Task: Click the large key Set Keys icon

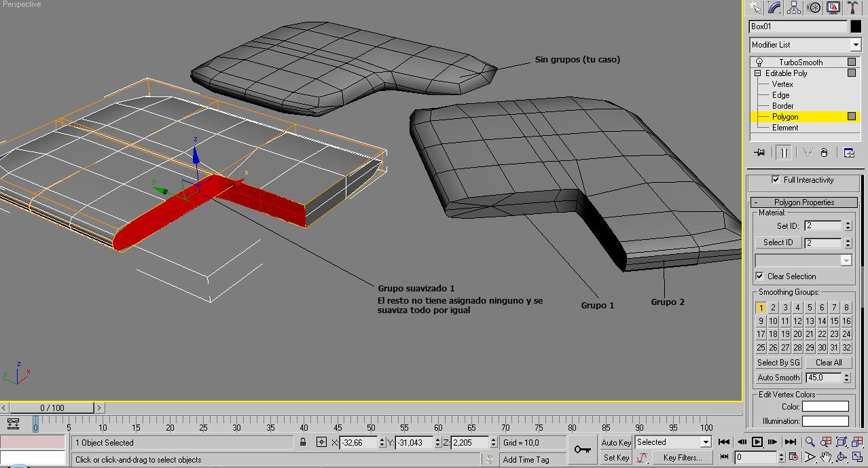Action: pyautogui.click(x=582, y=450)
